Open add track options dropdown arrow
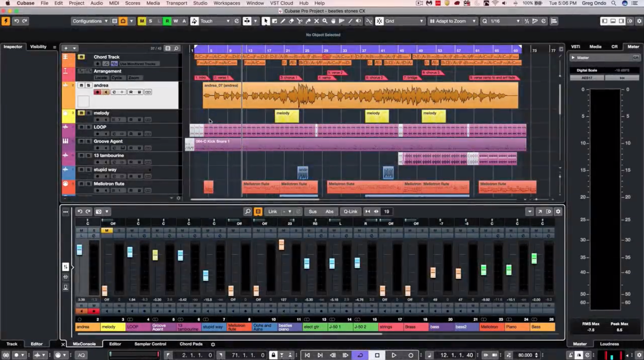The height and width of the screenshot is (360, 644). pyautogui.click(x=74, y=48)
